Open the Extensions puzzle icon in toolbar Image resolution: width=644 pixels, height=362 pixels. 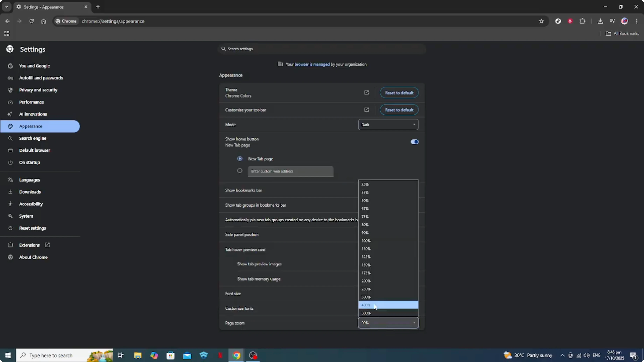[x=582, y=21]
